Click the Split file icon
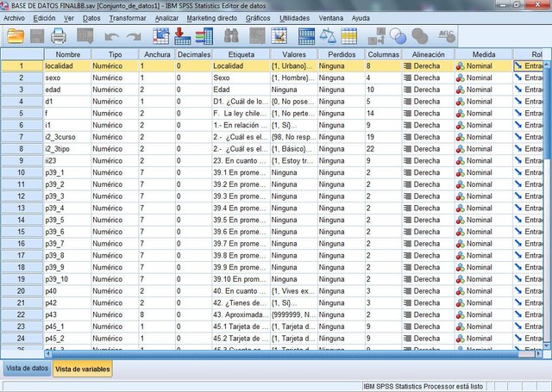This screenshot has height=392, width=552. tap(306, 36)
